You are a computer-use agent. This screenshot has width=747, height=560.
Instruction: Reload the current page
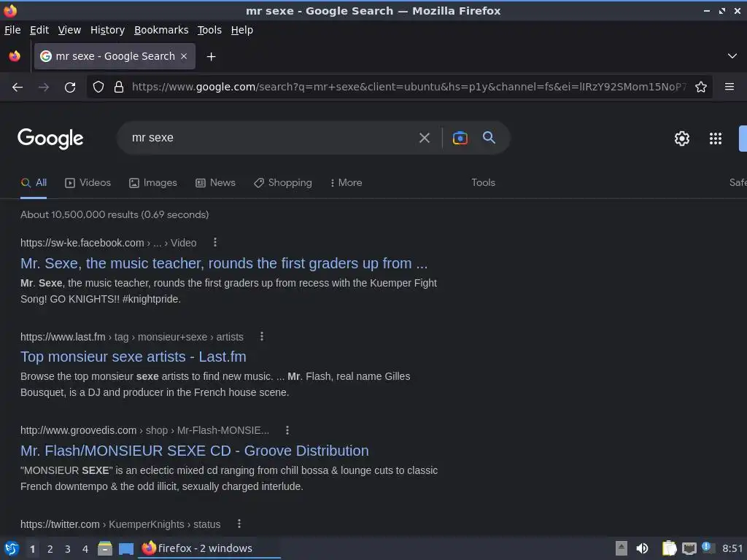(x=70, y=87)
